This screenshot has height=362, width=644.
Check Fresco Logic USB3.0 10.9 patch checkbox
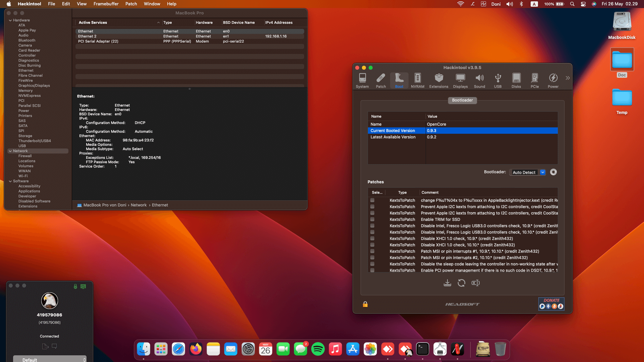pos(372,226)
